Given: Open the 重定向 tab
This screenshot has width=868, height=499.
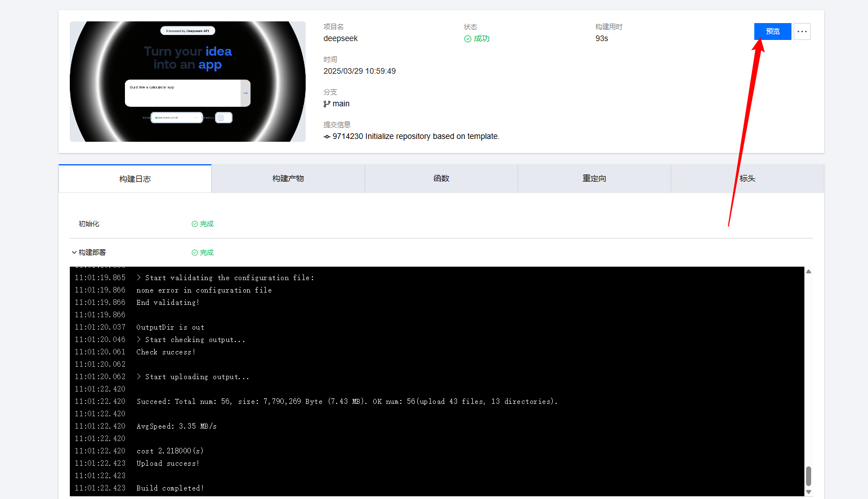Looking at the screenshot, I should coord(594,179).
